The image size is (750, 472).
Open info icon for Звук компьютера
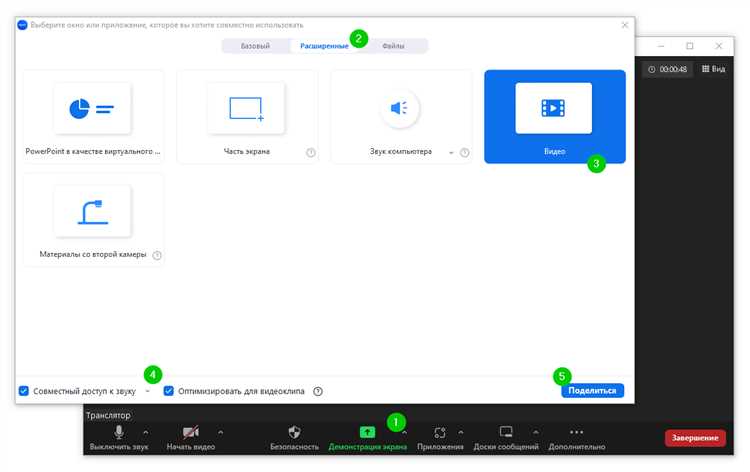coord(464,153)
